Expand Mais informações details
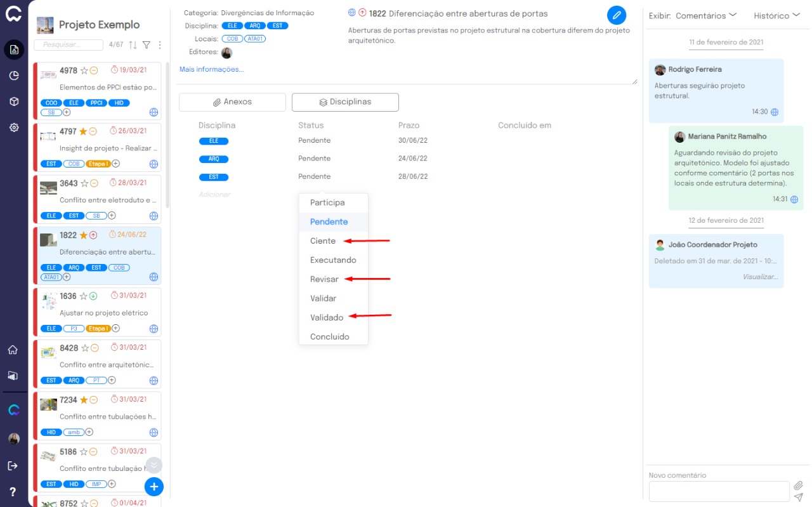The height and width of the screenshot is (507, 812). (211, 69)
